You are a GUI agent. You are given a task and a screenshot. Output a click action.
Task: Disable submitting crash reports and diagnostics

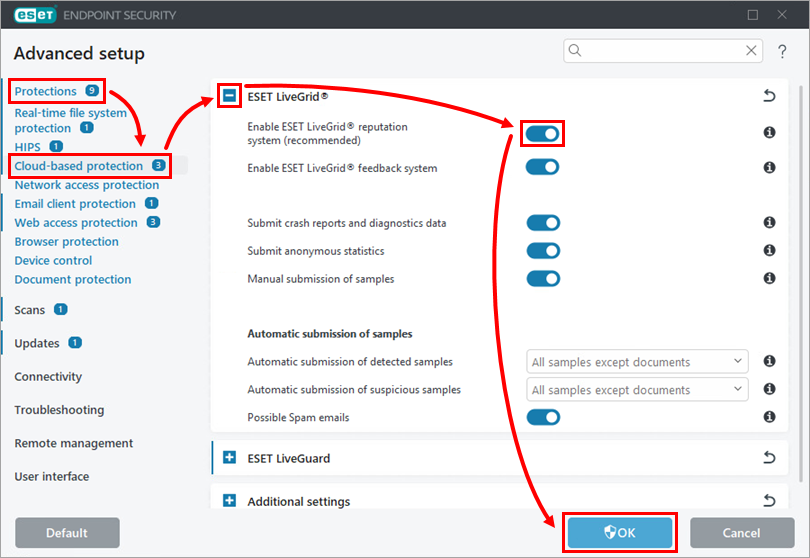[543, 223]
